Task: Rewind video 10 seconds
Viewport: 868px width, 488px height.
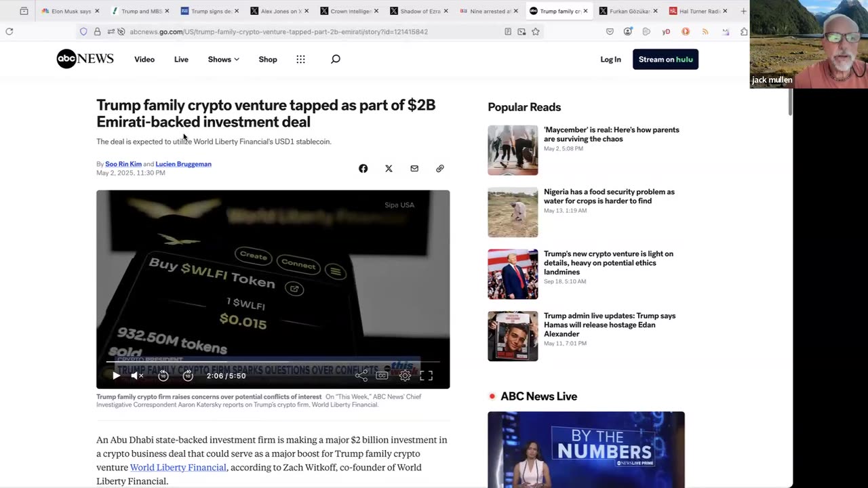Action: [163, 375]
